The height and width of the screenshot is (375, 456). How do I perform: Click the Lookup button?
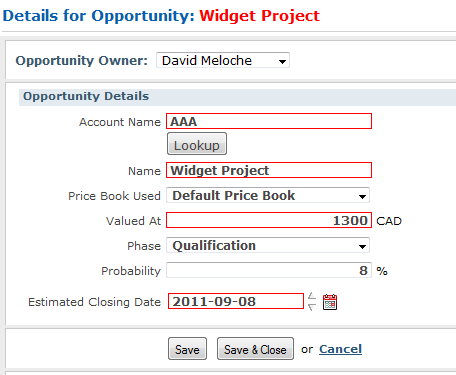pyautogui.click(x=197, y=144)
